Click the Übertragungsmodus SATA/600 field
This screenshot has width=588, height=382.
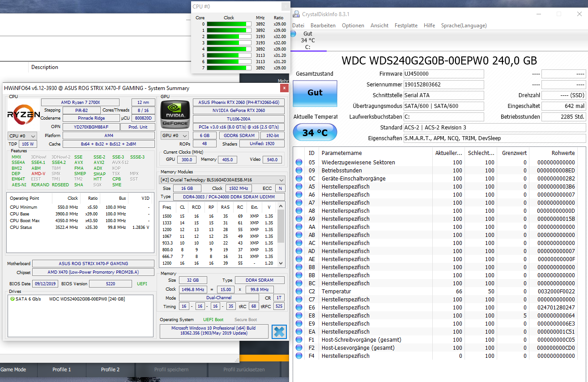pos(443,106)
